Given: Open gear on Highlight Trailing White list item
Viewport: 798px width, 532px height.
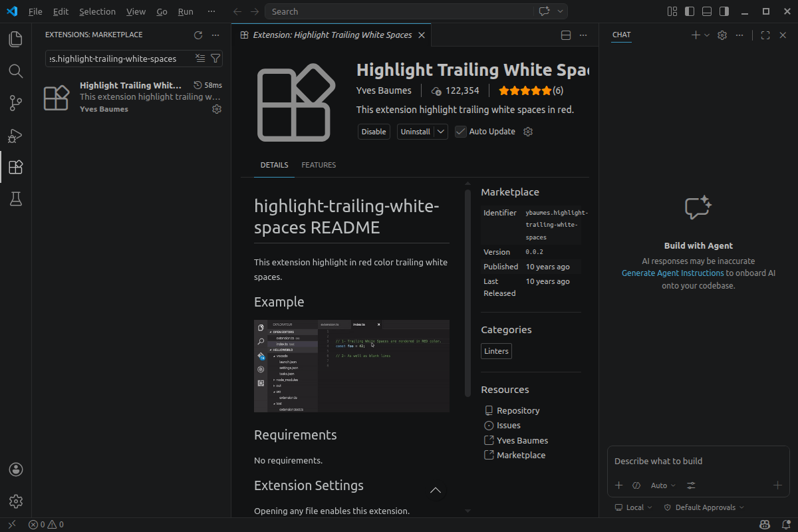Looking at the screenshot, I should [x=216, y=109].
